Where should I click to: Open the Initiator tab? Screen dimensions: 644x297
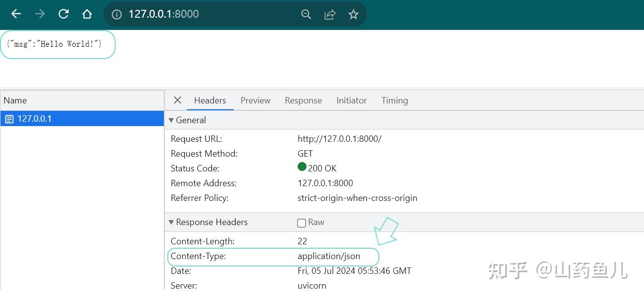351,100
